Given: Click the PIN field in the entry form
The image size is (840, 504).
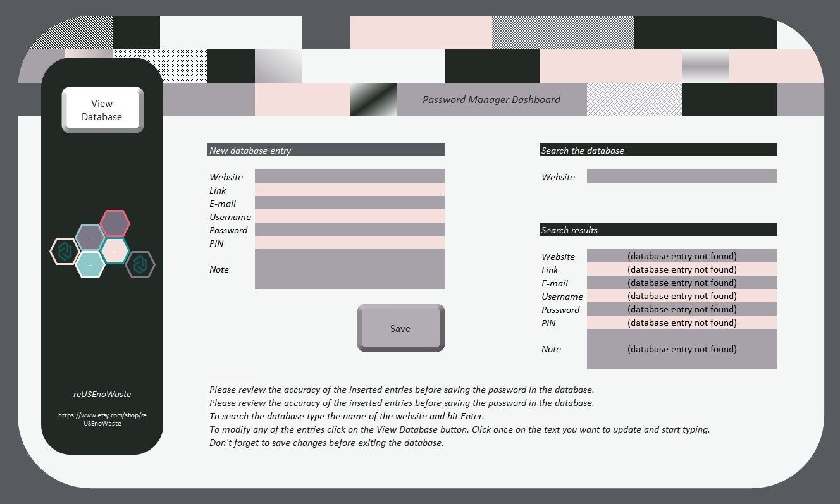Looking at the screenshot, I should pos(349,243).
